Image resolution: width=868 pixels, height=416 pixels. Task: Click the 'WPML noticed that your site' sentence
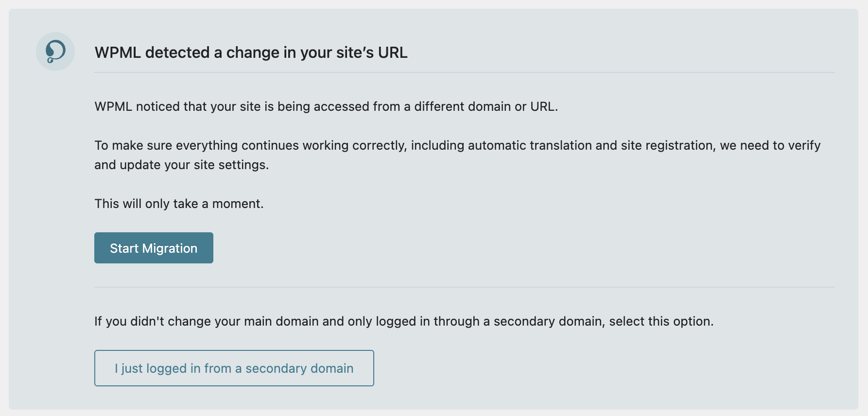click(326, 106)
